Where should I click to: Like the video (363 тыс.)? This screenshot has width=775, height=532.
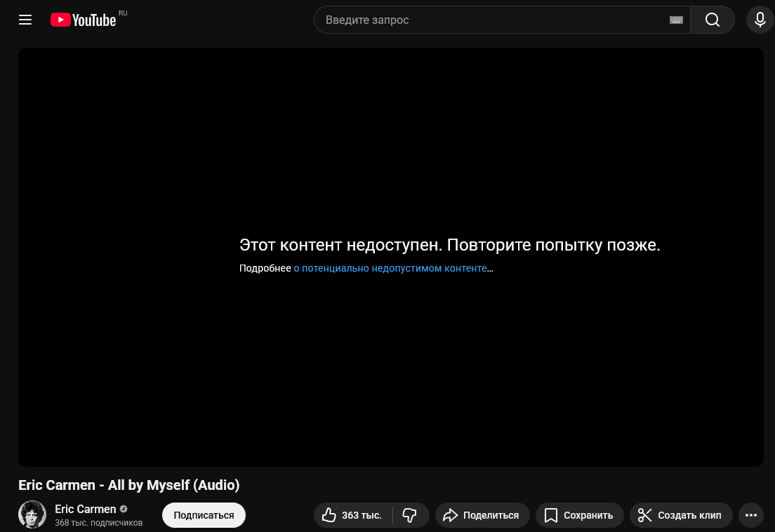pyautogui.click(x=353, y=515)
